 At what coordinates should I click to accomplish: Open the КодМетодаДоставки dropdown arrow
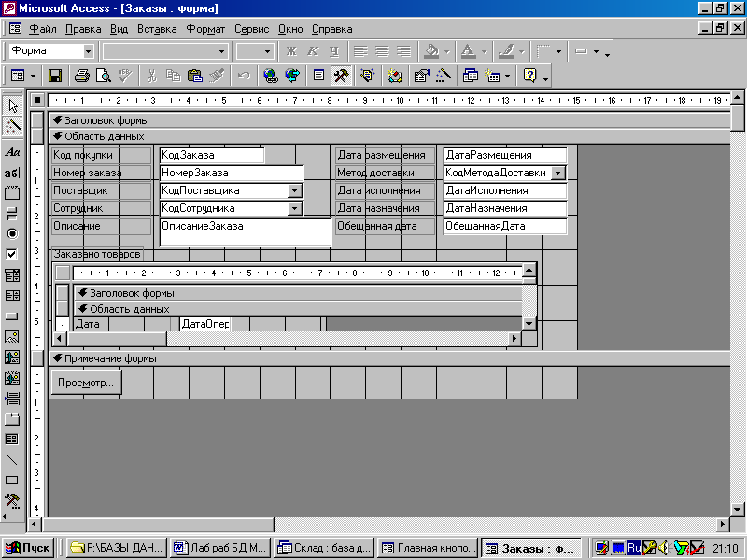[557, 173]
